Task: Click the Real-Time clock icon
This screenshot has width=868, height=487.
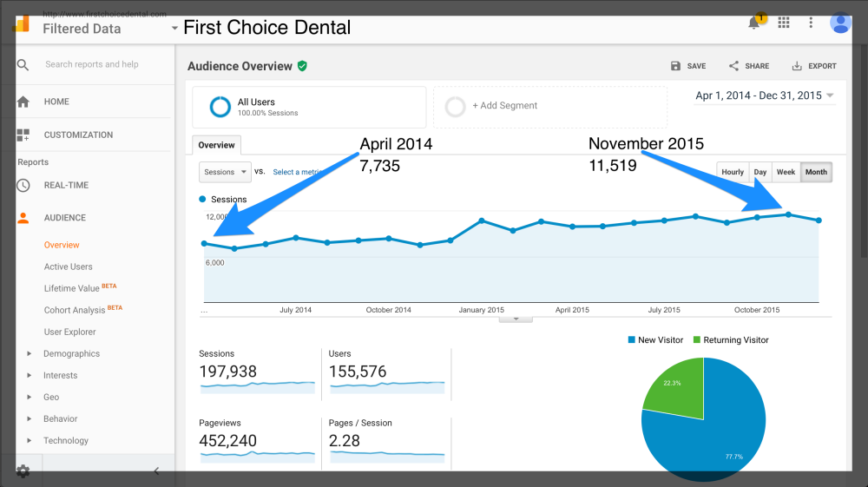Action: click(x=23, y=186)
